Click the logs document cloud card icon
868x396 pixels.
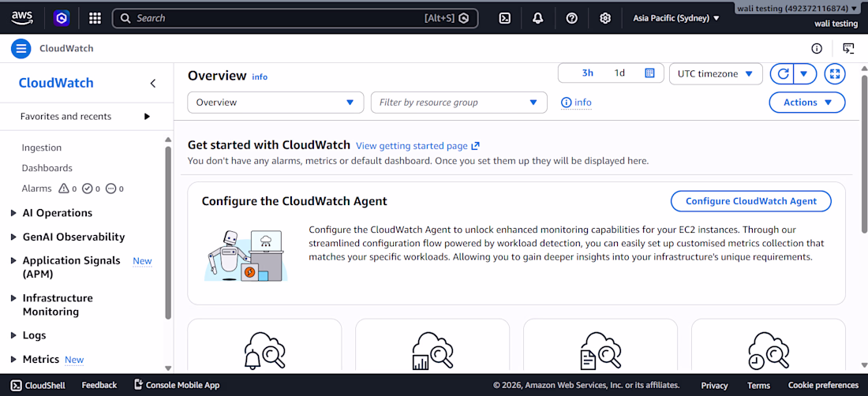tap(600, 351)
